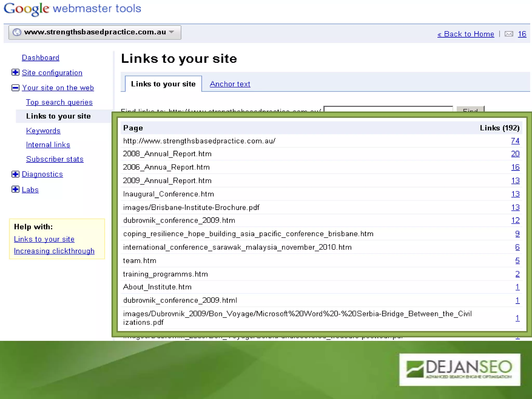Screen dimensions: 532x399
Task: Click the Page column header
Action: tap(133, 128)
